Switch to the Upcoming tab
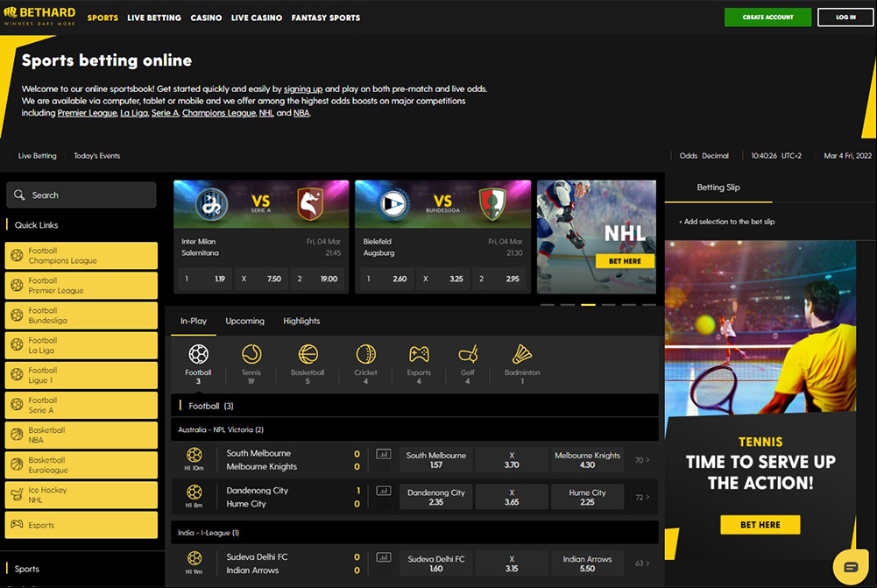The image size is (877, 588). 244,321
